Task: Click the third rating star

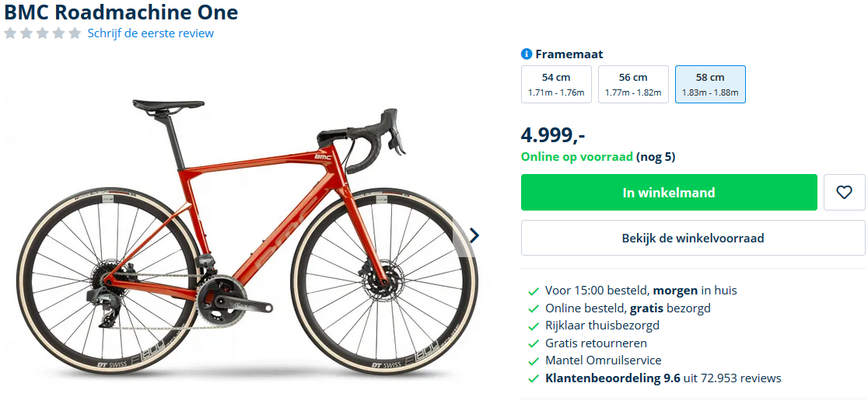Action: click(x=42, y=33)
